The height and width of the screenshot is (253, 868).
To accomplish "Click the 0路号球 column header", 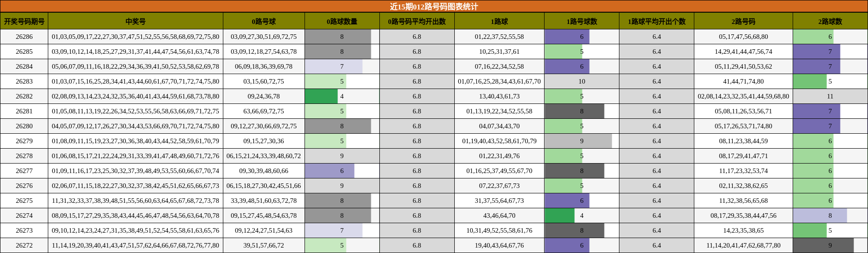I will [263, 21].
